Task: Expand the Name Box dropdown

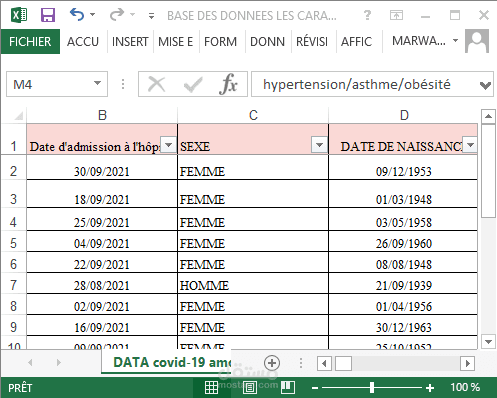Action: point(97,83)
